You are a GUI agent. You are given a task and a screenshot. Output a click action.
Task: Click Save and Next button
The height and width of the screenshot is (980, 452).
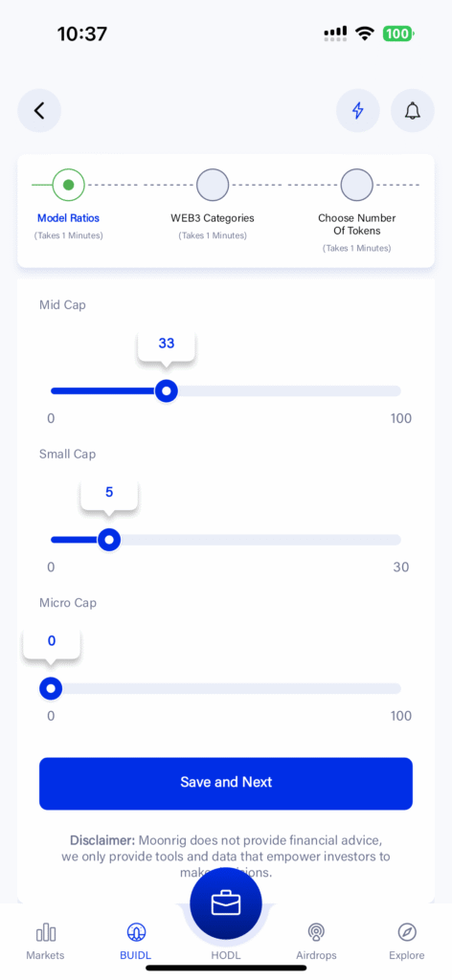pyautogui.click(x=226, y=784)
